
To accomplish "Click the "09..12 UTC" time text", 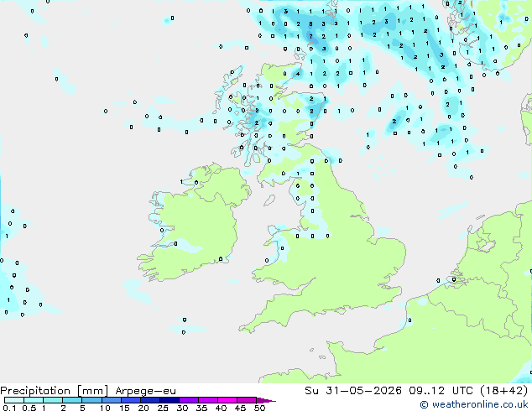I will click(441, 391).
